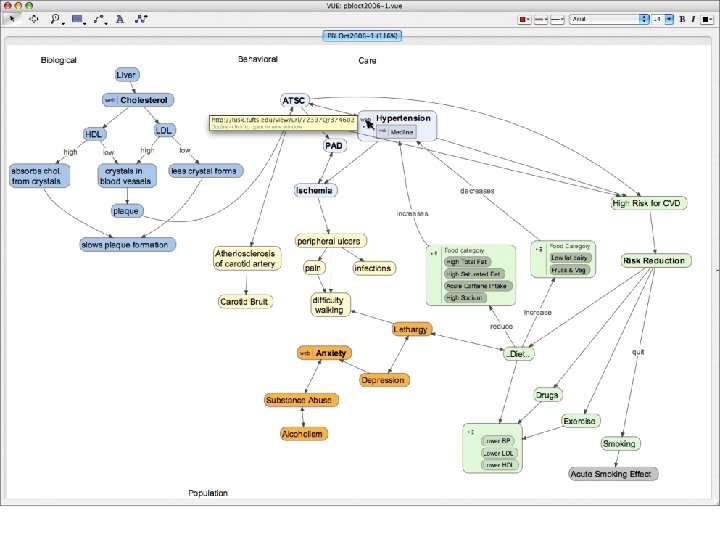Click the Acute Smoking Effect node
This screenshot has width=720, height=540.
[612, 474]
